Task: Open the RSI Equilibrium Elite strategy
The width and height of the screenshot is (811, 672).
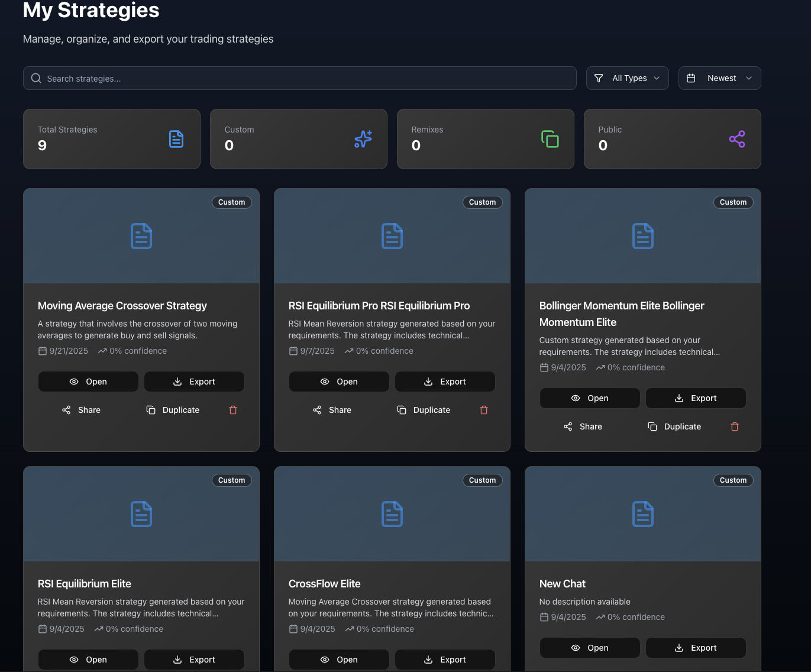Action: pyautogui.click(x=88, y=659)
